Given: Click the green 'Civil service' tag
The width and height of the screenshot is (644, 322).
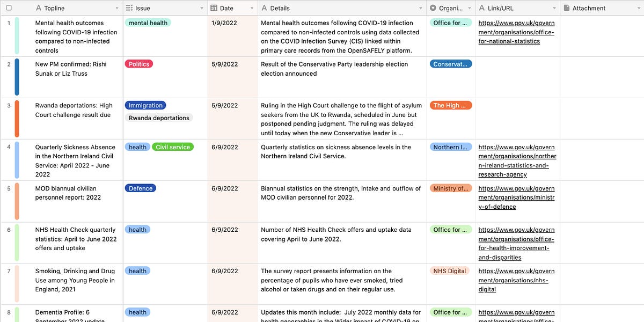Looking at the screenshot, I should click(173, 147).
